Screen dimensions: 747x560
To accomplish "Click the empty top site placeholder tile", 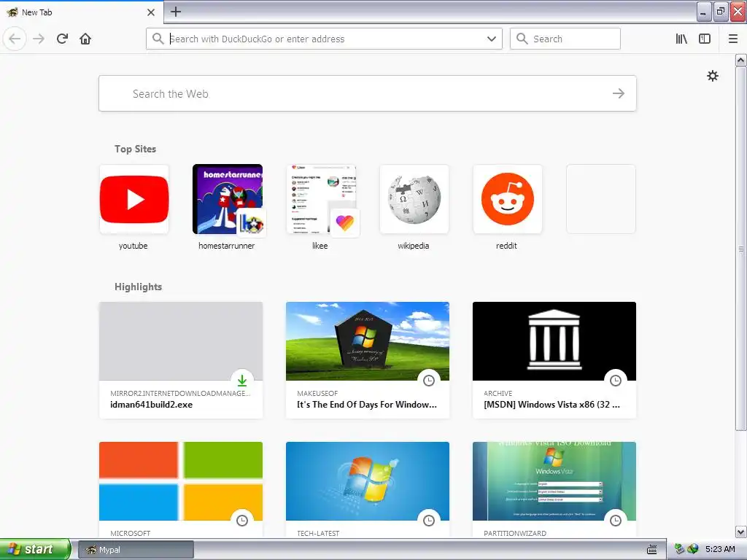I will coord(601,199).
